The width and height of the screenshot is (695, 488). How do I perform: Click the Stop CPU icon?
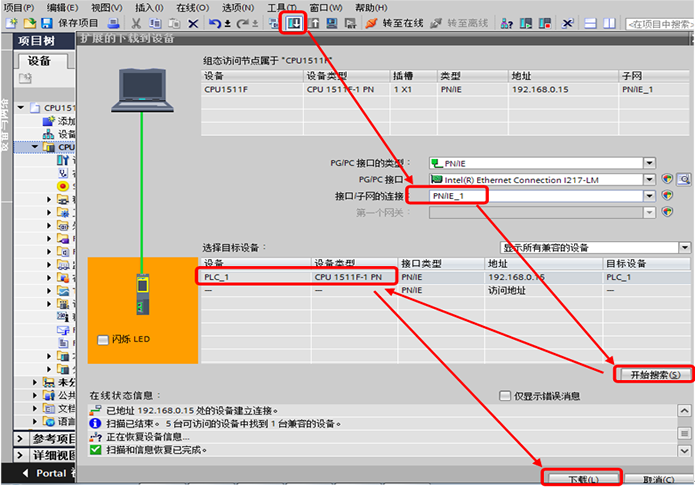pyautogui.click(x=545, y=23)
